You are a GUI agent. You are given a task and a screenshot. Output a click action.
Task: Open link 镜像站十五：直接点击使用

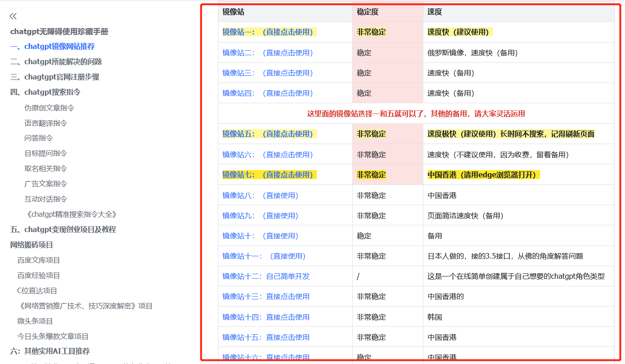coord(266,337)
